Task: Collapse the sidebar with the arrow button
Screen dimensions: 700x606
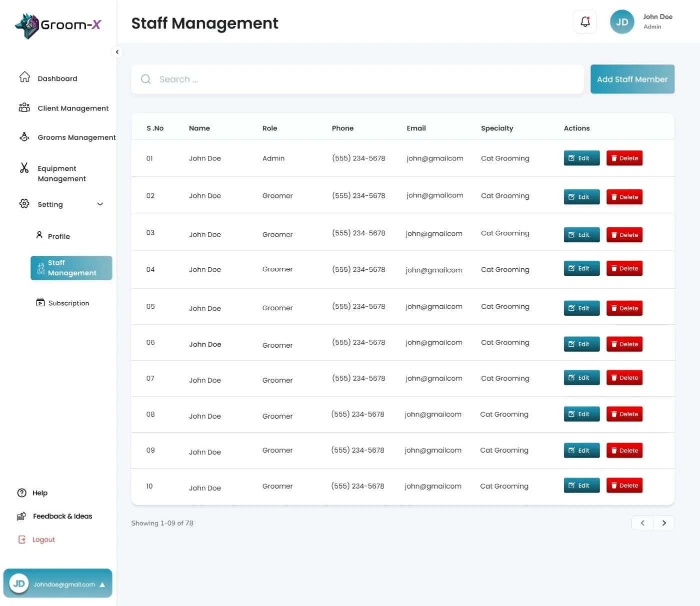Action: [x=117, y=52]
